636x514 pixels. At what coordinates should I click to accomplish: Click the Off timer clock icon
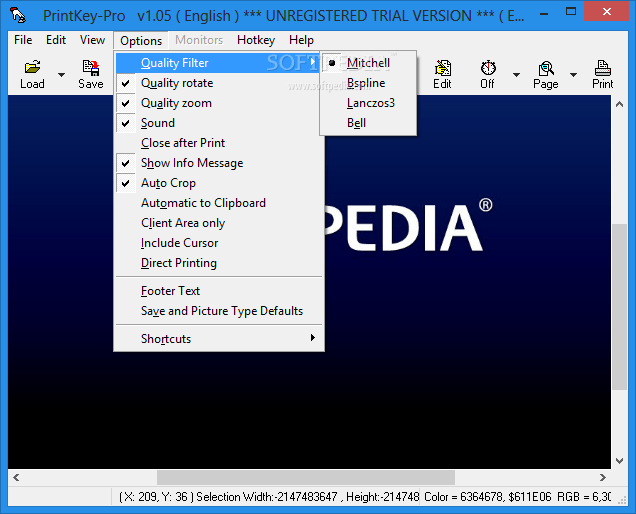pyautogui.click(x=488, y=68)
